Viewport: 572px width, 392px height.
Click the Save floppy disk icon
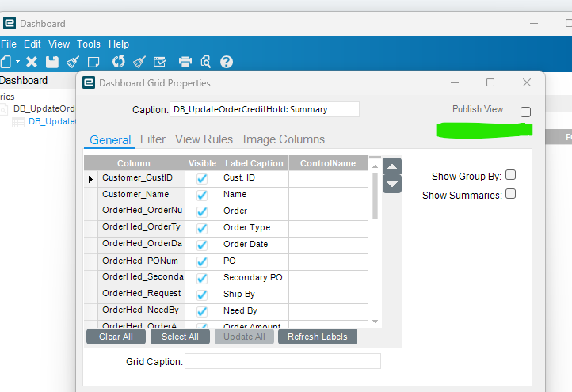coord(52,62)
